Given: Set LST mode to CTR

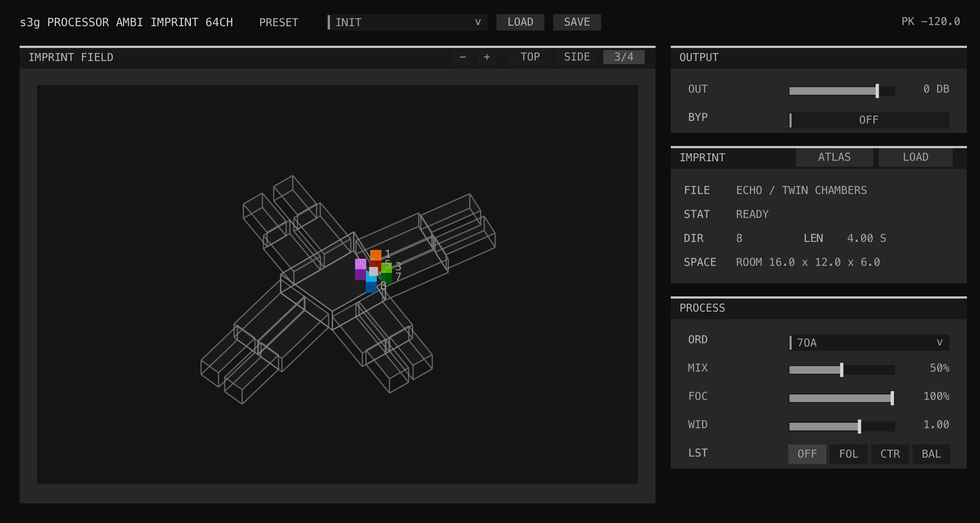Looking at the screenshot, I should [890, 454].
